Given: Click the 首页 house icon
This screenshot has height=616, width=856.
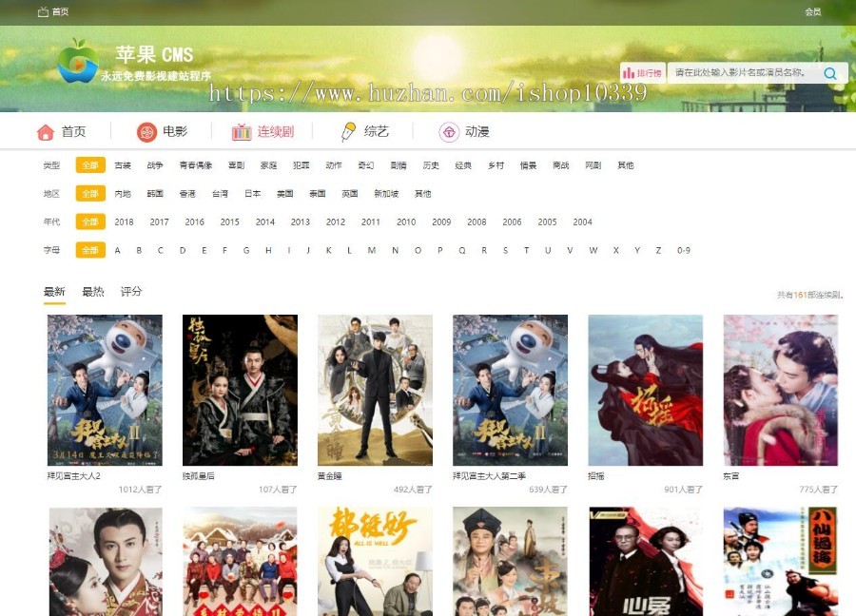Looking at the screenshot, I should click(x=45, y=132).
